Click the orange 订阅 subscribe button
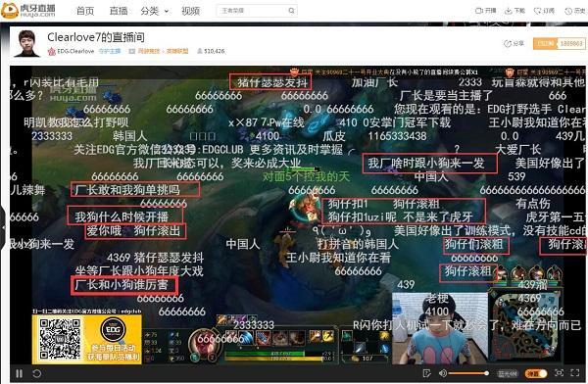Screen dimensions: 588x384 (x=545, y=43)
